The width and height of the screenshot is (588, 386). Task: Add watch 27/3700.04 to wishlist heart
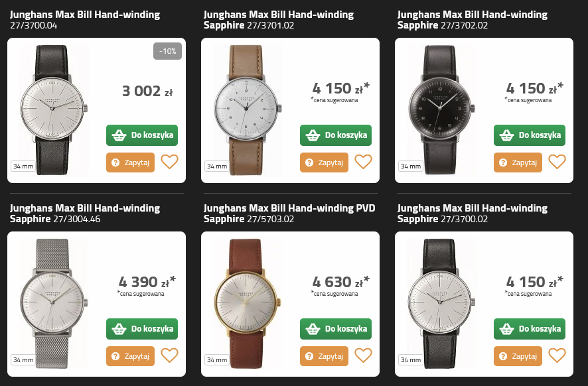tap(169, 162)
